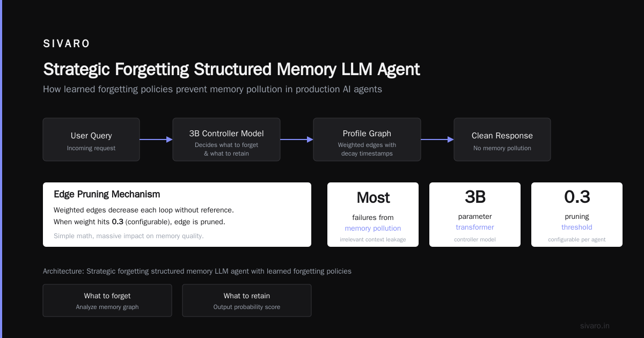The height and width of the screenshot is (338, 644).
Task: Click 'When weight hits 0.3 (configurable), edge is pruned' line
Action: [140, 222]
